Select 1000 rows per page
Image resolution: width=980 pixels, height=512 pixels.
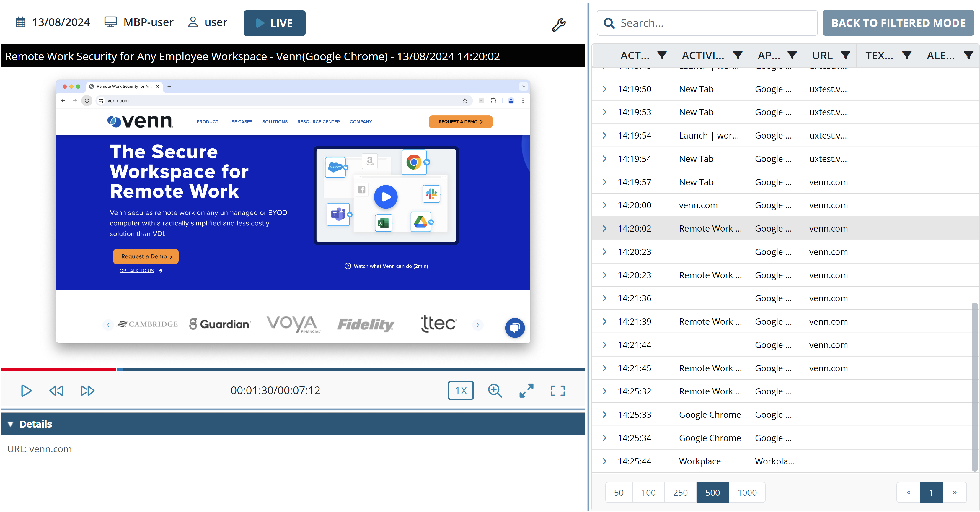747,493
